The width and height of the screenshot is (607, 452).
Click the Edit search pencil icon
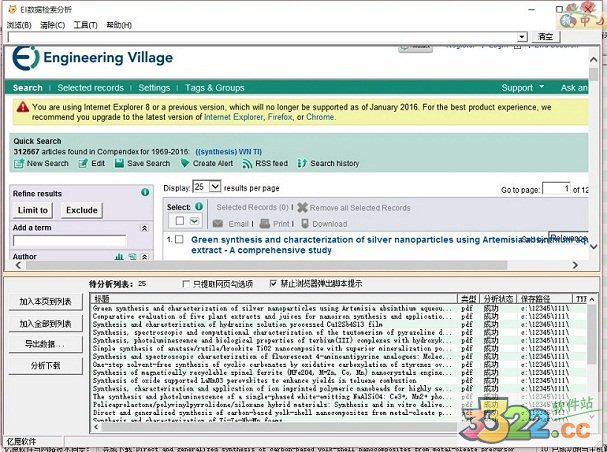tap(83, 164)
